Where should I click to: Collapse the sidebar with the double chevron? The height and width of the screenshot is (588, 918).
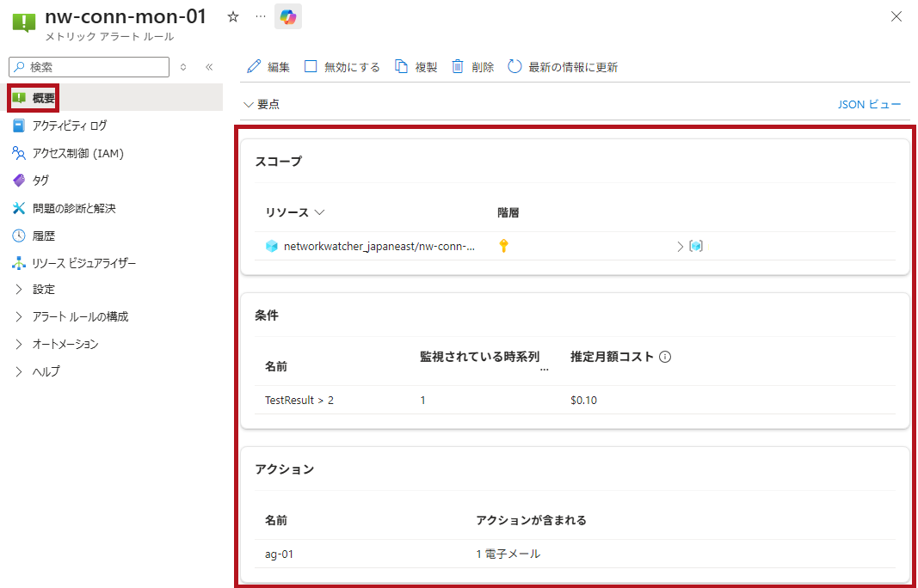click(209, 67)
